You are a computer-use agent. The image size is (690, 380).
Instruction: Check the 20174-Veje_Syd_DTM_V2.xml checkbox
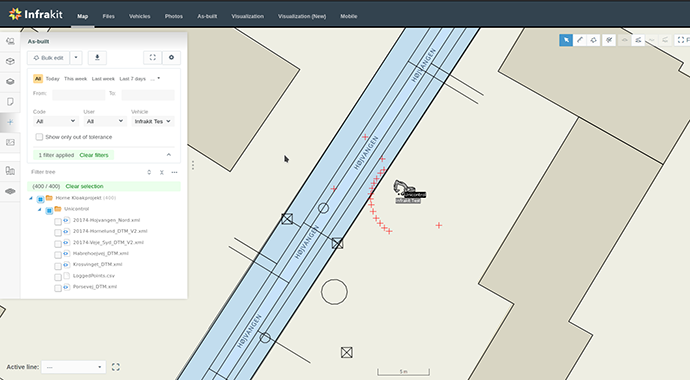pos(58,244)
